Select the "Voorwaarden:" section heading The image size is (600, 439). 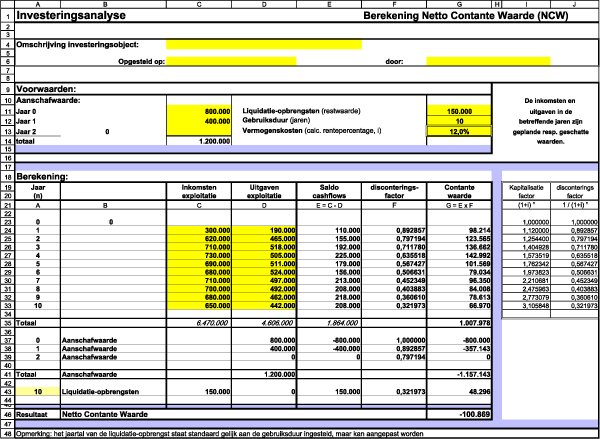(46, 89)
